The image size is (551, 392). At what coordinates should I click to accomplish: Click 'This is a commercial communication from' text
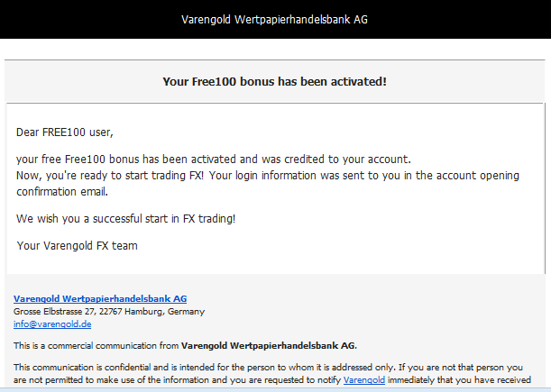coord(96,346)
